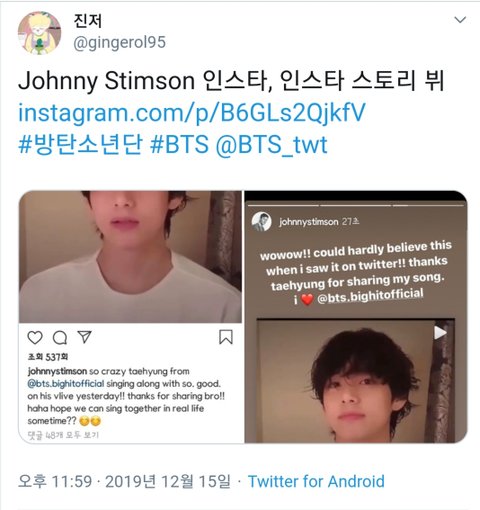The height and width of the screenshot is (510, 480).
Task: Tap the heart like icon
Action: 35,337
